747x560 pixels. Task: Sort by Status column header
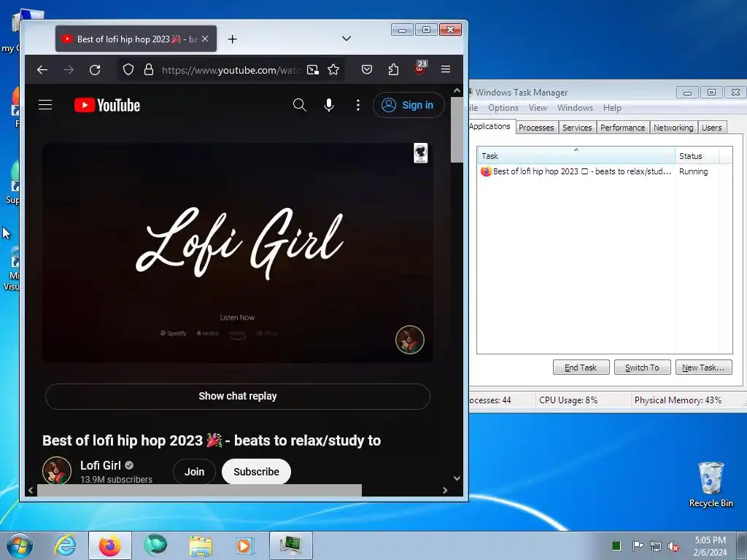[x=698, y=156]
